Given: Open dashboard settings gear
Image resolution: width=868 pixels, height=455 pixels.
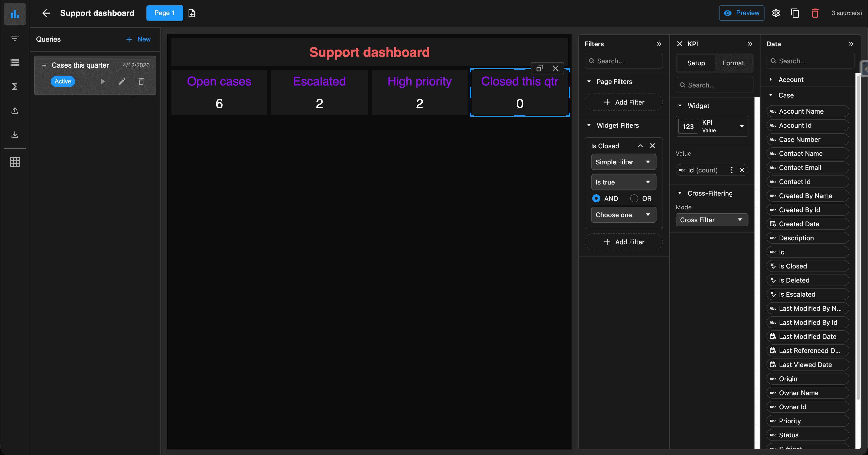Looking at the screenshot, I should click(776, 13).
